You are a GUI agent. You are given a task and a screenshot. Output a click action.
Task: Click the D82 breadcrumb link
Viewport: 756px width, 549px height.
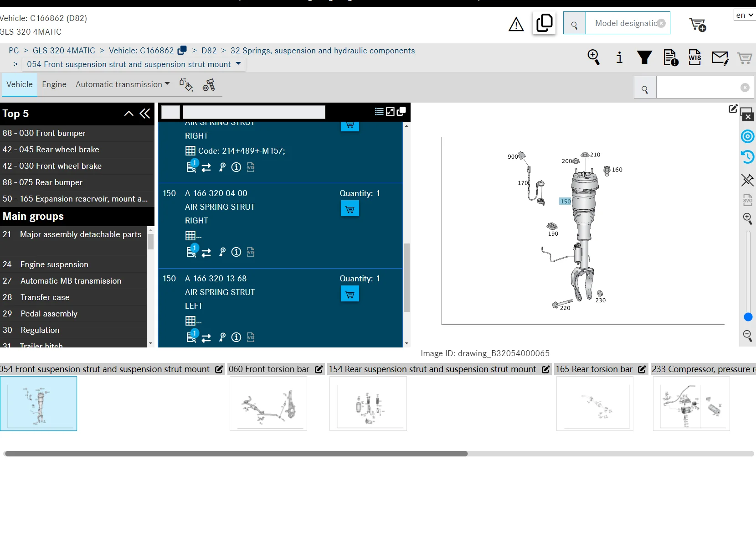coord(209,51)
